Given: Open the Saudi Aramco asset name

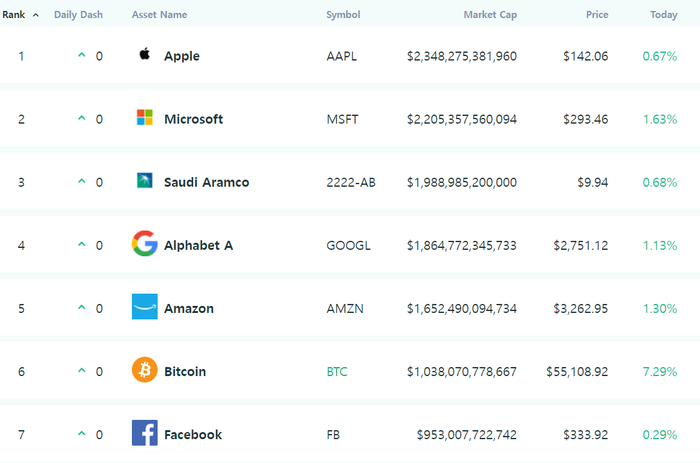Looking at the screenshot, I should 206,182.
